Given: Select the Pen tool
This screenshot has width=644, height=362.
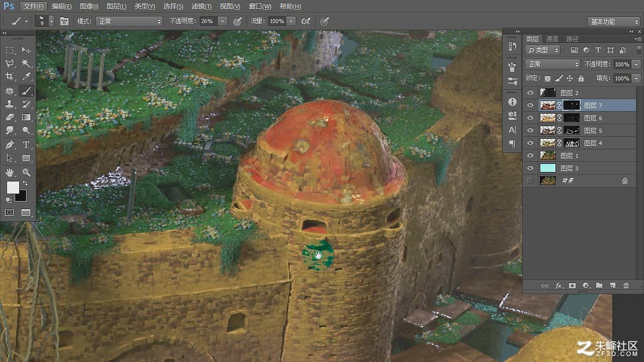Looking at the screenshot, I should click(10, 145).
